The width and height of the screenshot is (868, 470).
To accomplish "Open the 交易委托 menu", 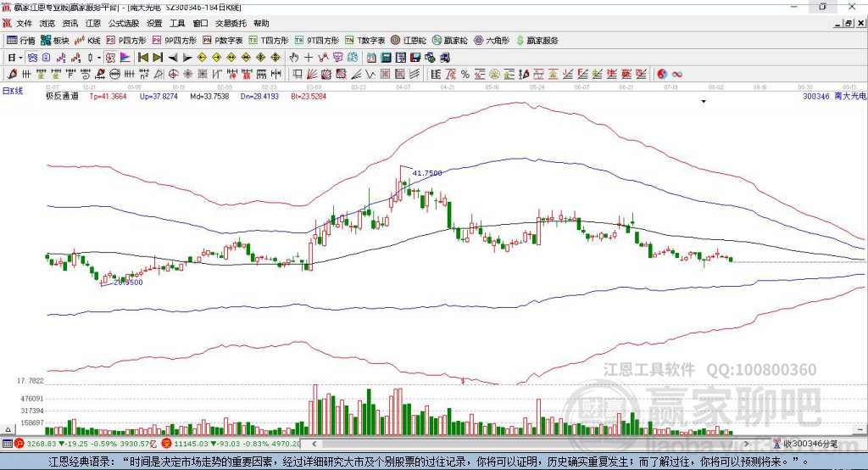I will point(231,23).
